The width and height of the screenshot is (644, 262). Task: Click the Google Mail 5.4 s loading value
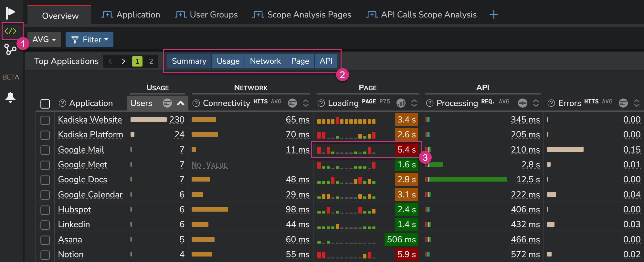[406, 150]
